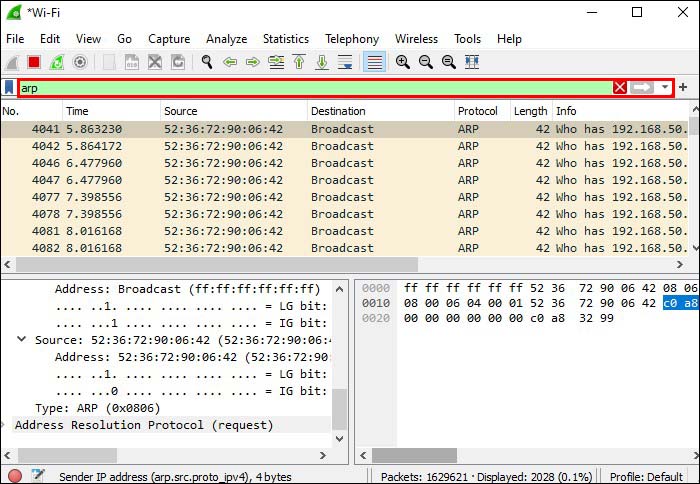Sort packets by the Source column
The image size is (700, 484).
[x=233, y=111]
